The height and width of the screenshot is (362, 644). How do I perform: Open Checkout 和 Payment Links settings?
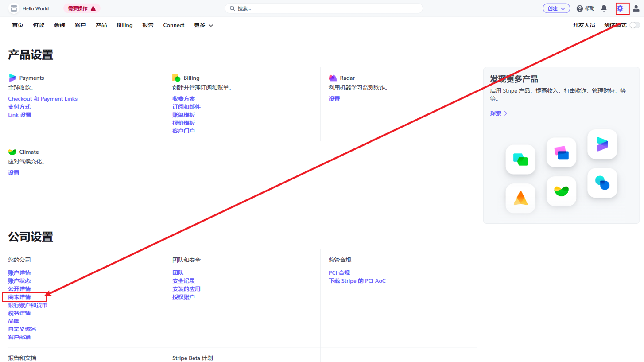[x=43, y=99]
